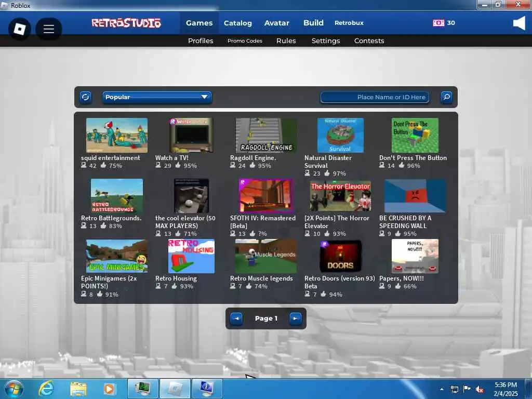Click the volume icon in system tray
Viewport: 532px width, 399px height.
[x=480, y=389]
